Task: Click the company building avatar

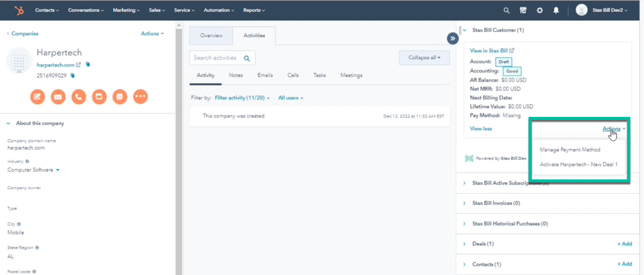Action: (19, 61)
